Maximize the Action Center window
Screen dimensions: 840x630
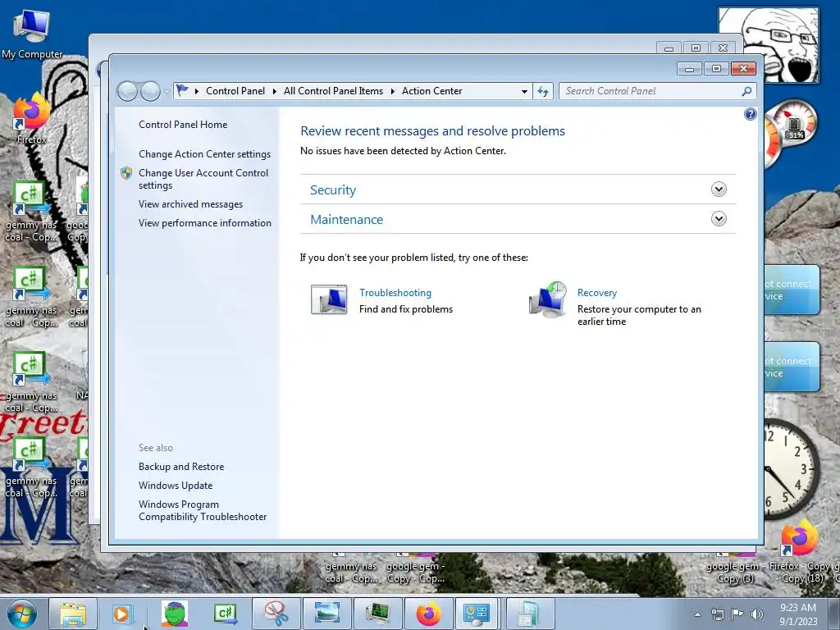click(716, 69)
